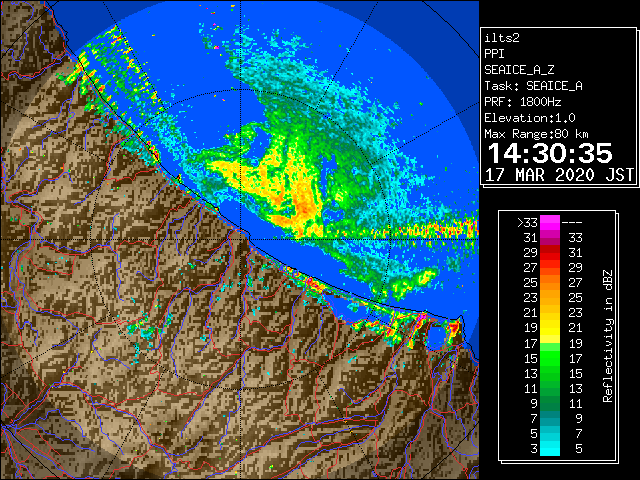
Task: Click the yellow 19 dBZ legend swatch
Action: pos(550,328)
